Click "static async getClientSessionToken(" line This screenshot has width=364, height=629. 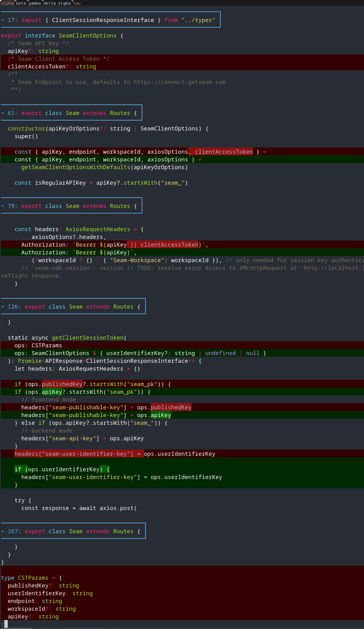[x=67, y=338]
